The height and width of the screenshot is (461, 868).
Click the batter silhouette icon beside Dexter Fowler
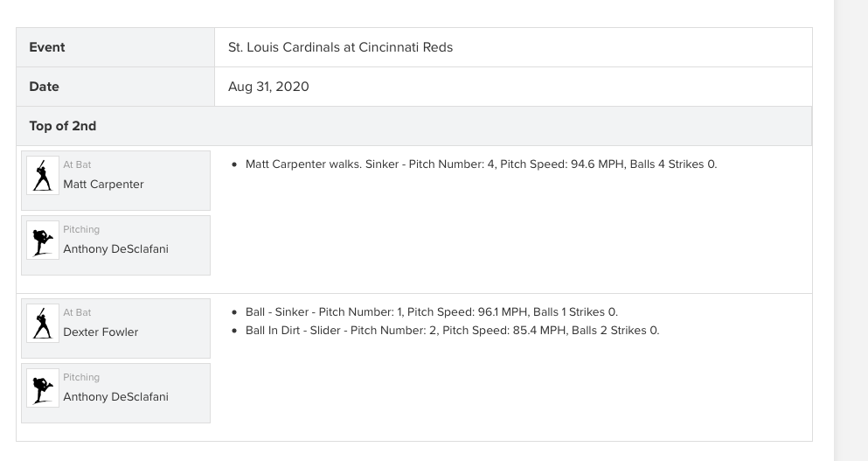43,324
